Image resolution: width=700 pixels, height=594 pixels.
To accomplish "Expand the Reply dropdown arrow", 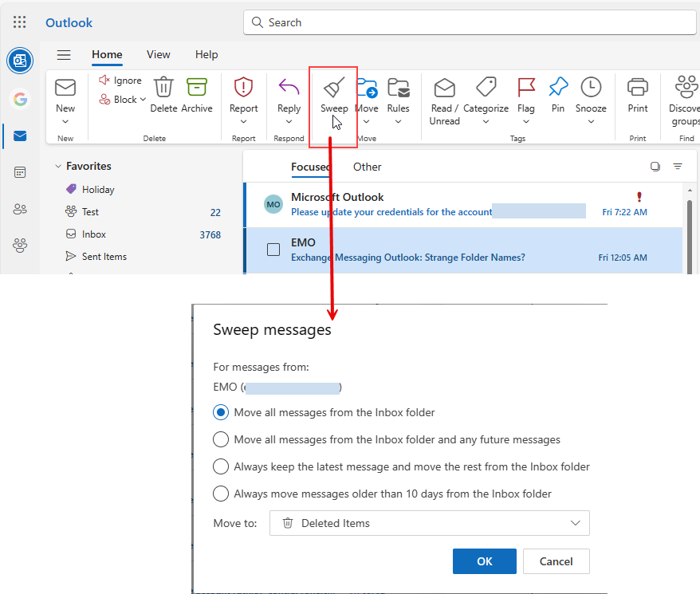I will 289,121.
